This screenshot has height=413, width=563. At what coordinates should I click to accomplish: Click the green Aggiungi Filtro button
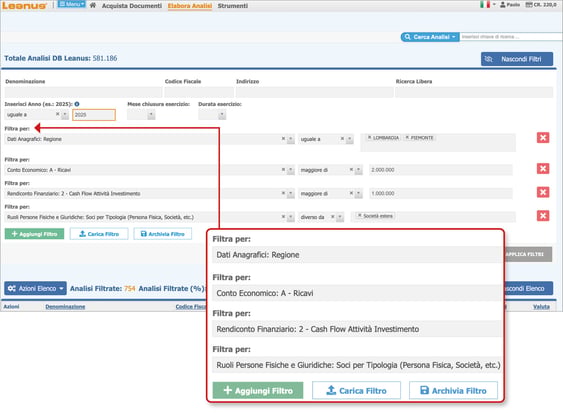(x=34, y=234)
